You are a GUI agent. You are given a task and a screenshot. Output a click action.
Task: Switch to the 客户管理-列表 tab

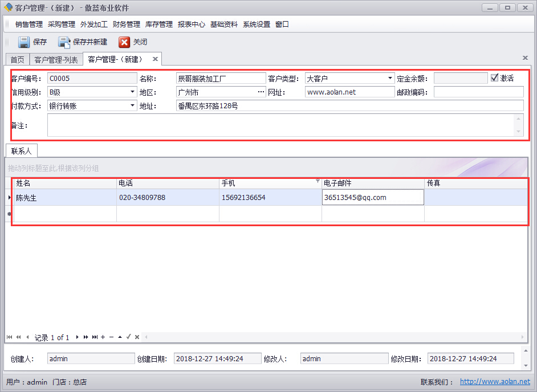tap(56, 60)
